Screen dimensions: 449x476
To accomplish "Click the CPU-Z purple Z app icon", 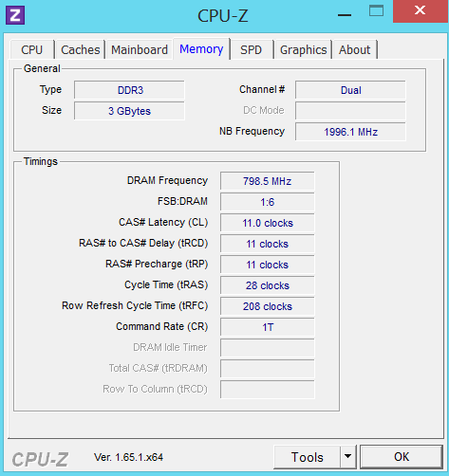I will [15, 15].
